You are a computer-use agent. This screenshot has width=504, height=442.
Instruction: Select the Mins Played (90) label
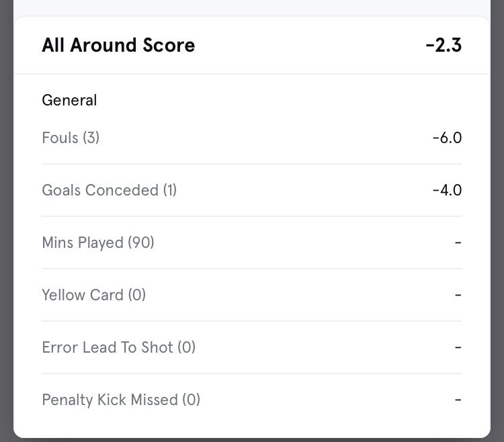[x=98, y=243]
